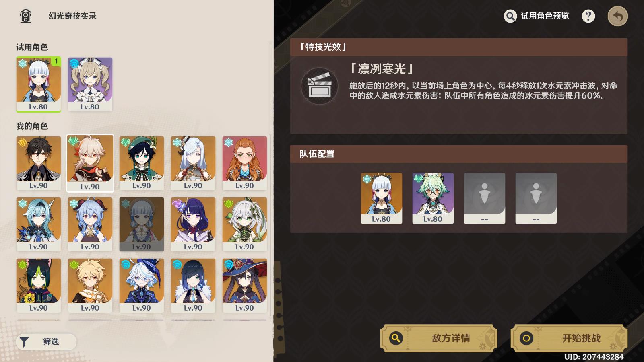The width and height of the screenshot is (644, 362).
Task: Click the funnel icon on 筛选
Action: [x=24, y=342]
